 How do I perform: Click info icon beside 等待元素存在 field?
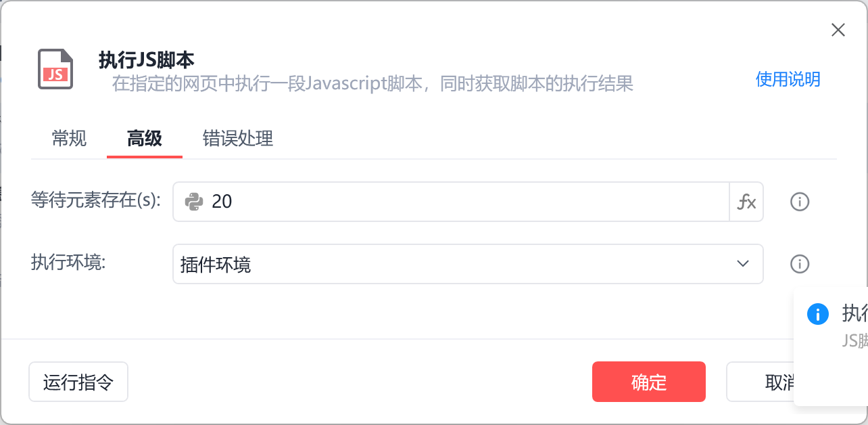point(800,202)
